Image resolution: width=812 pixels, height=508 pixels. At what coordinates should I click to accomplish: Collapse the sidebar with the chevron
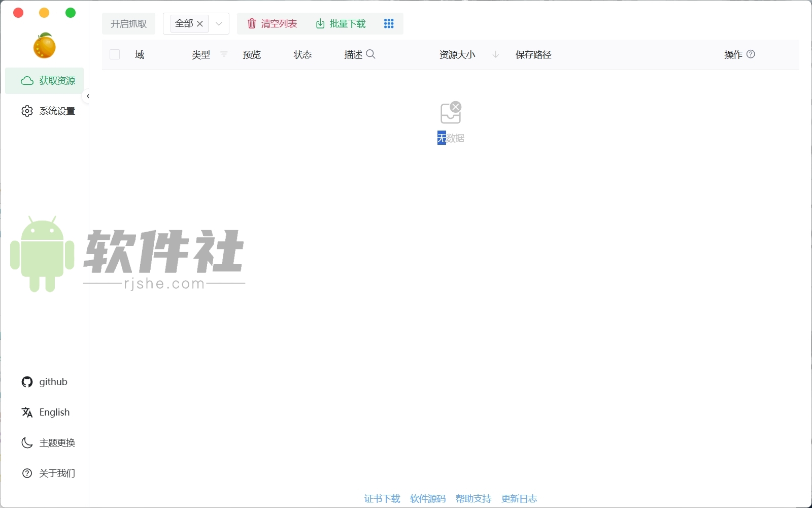[87, 96]
